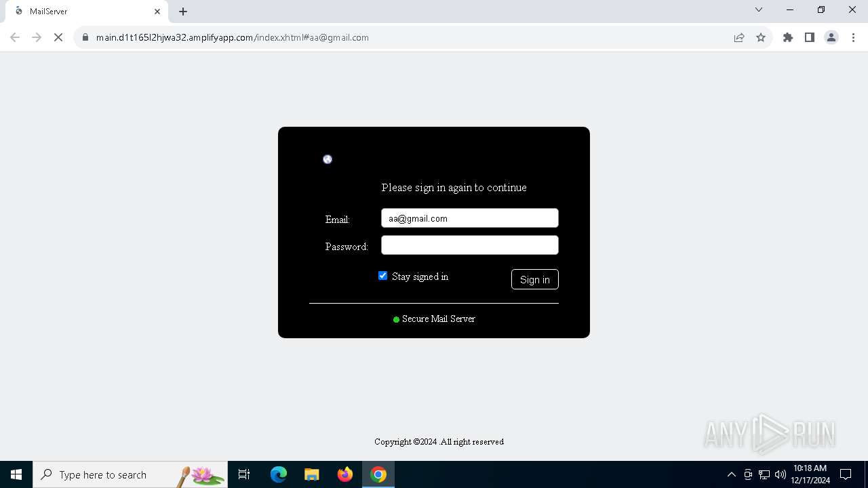Open volume control tray icon
This screenshot has width=868, height=488.
[780, 474]
